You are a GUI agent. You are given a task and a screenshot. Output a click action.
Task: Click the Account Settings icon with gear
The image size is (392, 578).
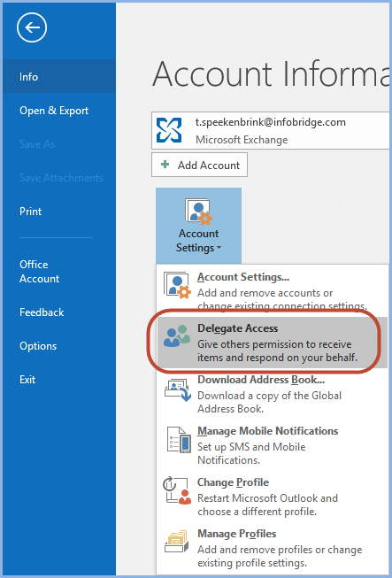pos(198,212)
